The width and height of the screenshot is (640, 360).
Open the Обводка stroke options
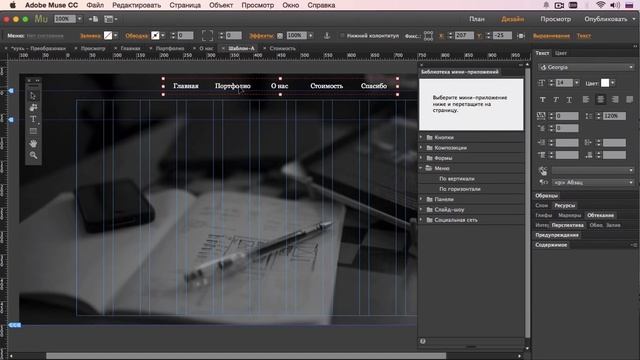(x=136, y=36)
